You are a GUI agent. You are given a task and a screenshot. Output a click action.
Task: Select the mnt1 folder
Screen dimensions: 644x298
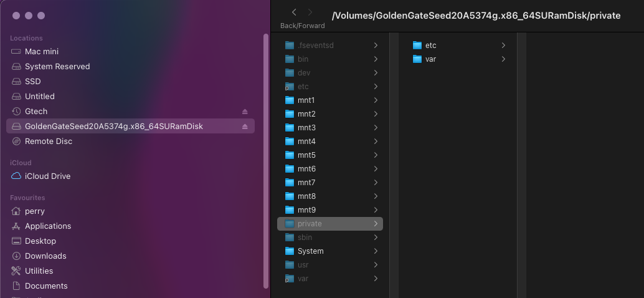tap(330, 100)
